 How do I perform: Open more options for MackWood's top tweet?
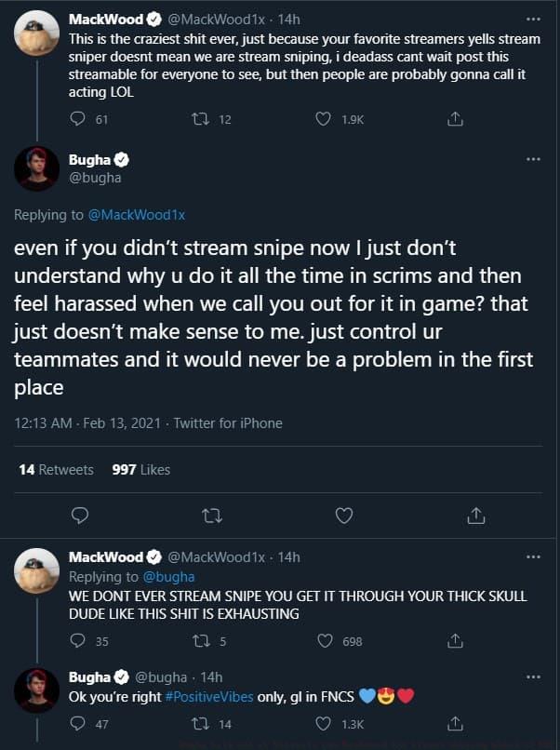(x=533, y=18)
